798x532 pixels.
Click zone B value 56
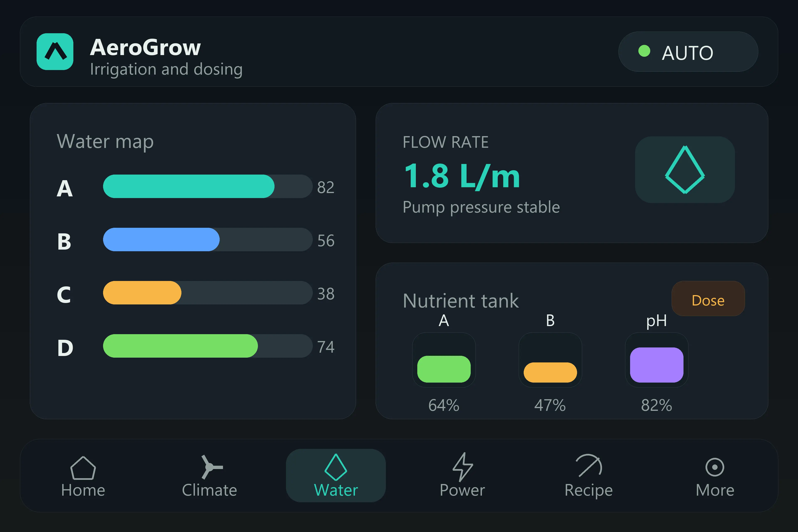coord(326,241)
